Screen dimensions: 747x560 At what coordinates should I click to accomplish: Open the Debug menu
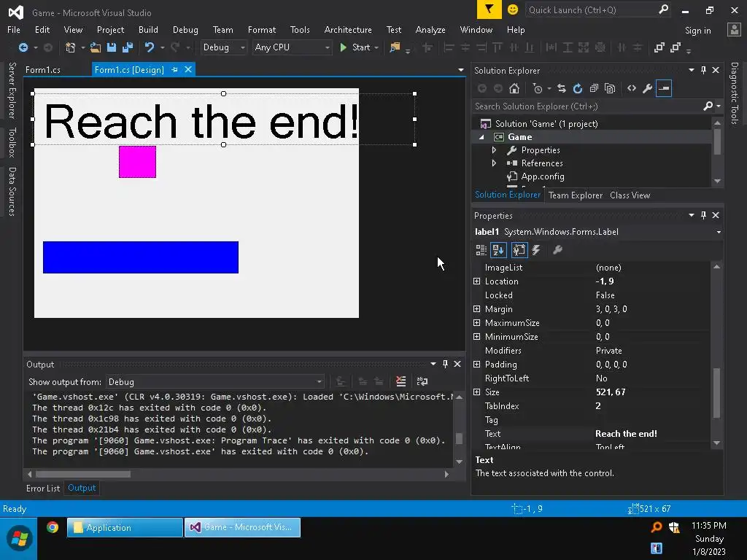point(185,29)
